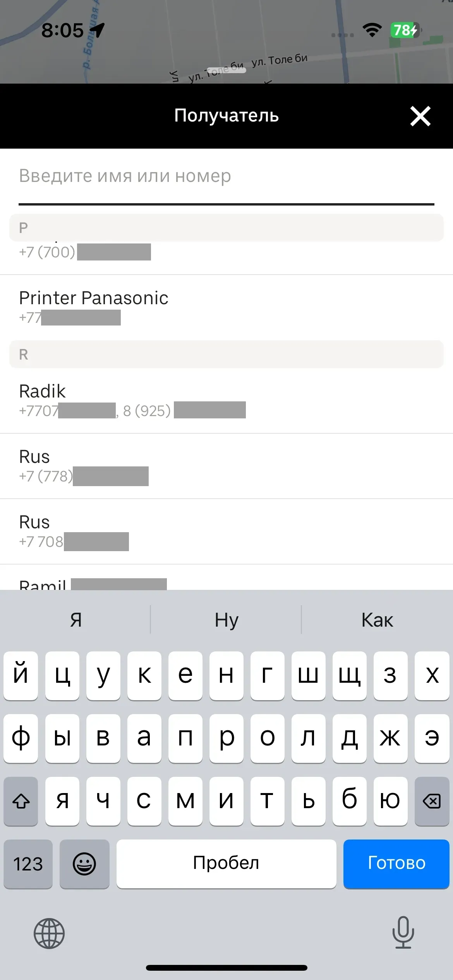Tap the blue Готово button

(x=396, y=863)
